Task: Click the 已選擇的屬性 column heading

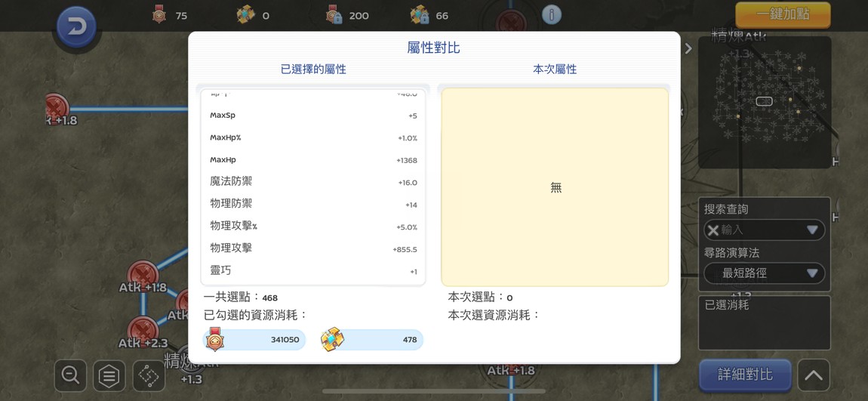Action: click(x=313, y=69)
